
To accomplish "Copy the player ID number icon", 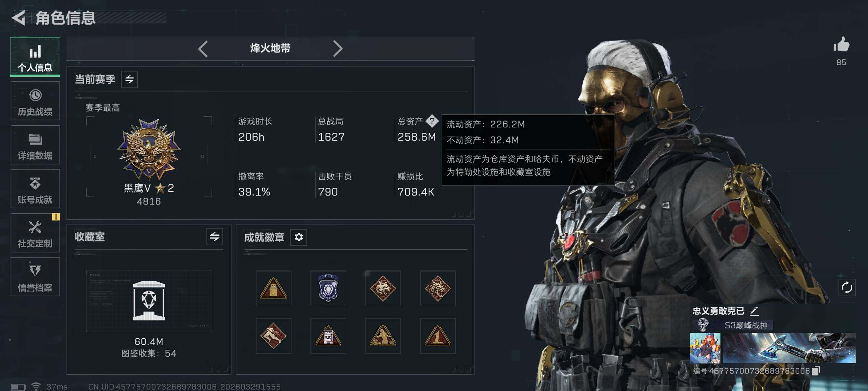I will click(x=816, y=371).
